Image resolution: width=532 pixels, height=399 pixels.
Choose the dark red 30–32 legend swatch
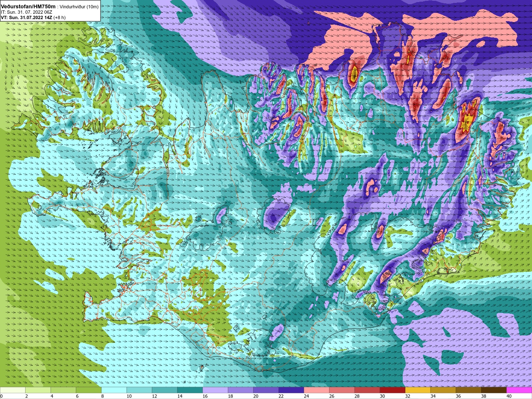(x=393, y=390)
